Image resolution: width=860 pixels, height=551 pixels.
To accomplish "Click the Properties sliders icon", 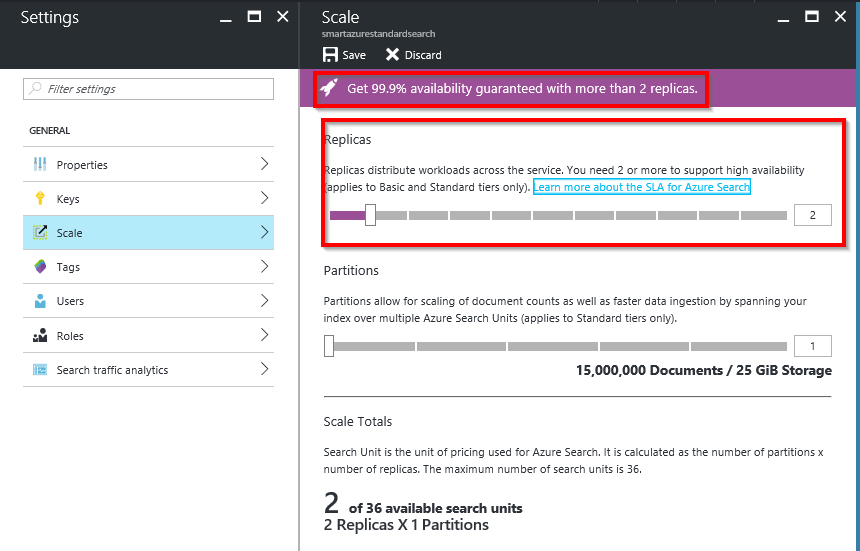I will tap(40, 165).
